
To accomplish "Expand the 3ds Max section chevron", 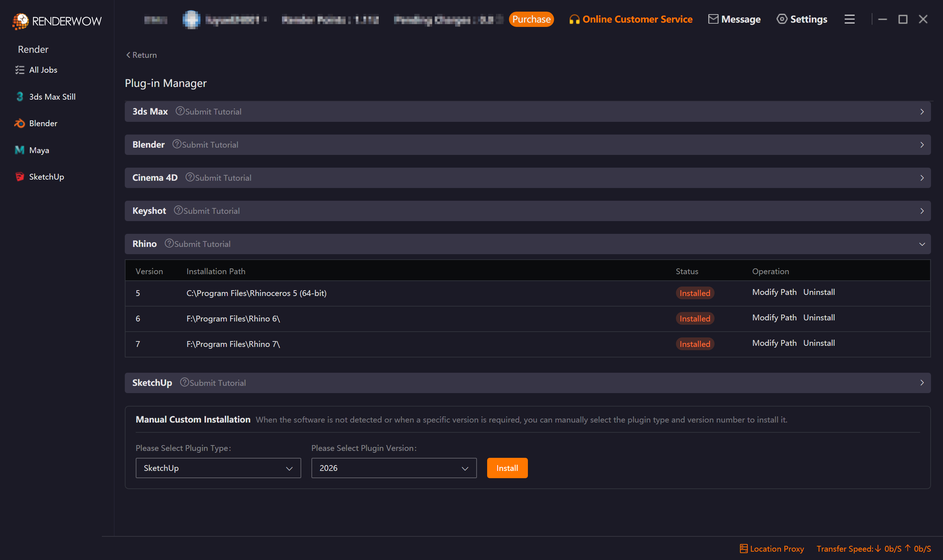I will point(922,112).
